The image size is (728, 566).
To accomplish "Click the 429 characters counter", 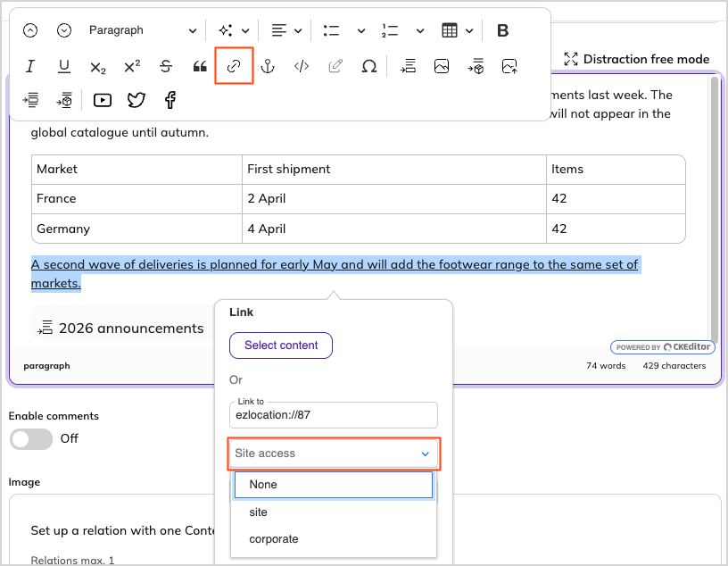I will [674, 366].
